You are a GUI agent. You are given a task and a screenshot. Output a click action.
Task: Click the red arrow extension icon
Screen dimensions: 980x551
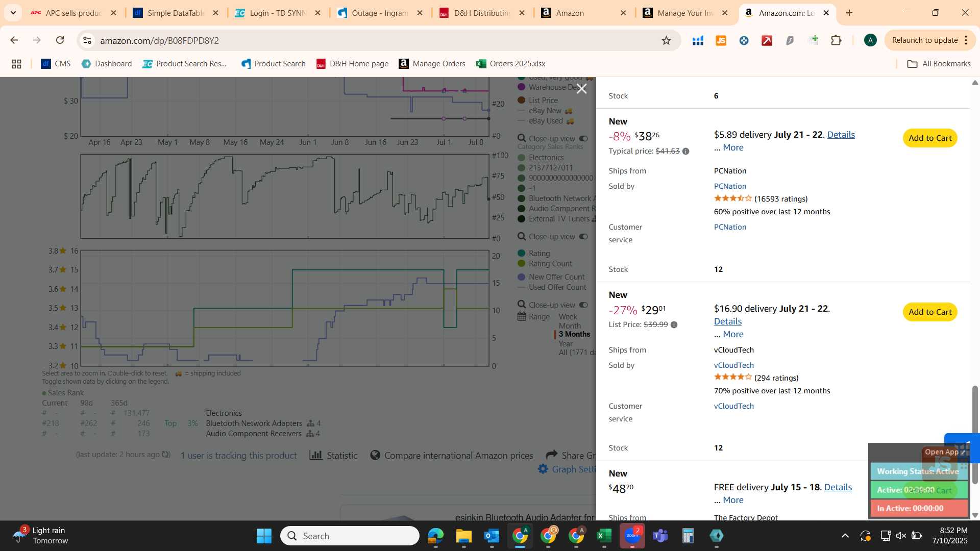767,40
